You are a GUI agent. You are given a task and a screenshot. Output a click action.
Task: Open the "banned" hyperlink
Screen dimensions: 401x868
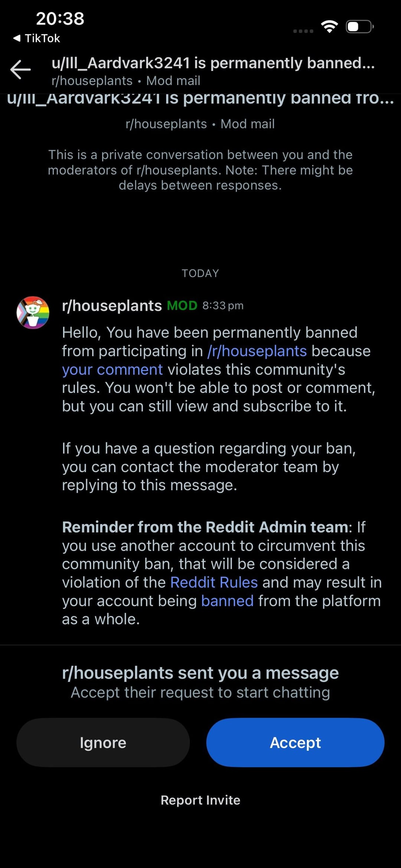coord(227,601)
